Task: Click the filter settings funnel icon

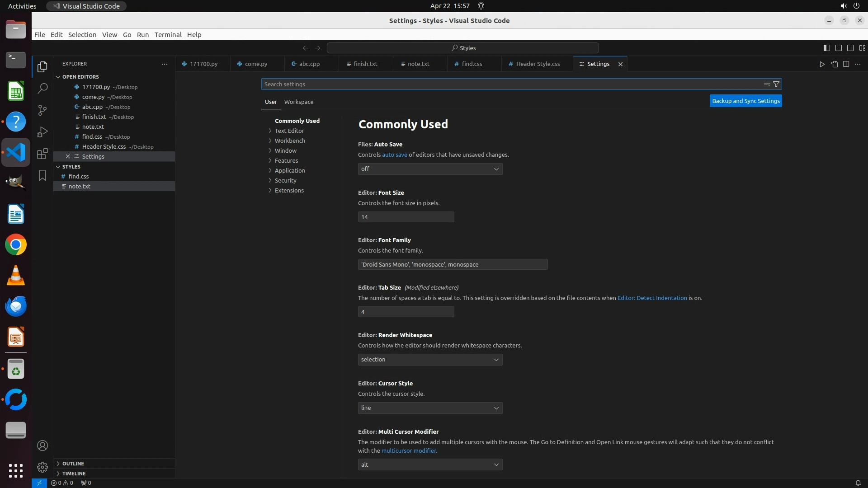Action: (x=776, y=84)
